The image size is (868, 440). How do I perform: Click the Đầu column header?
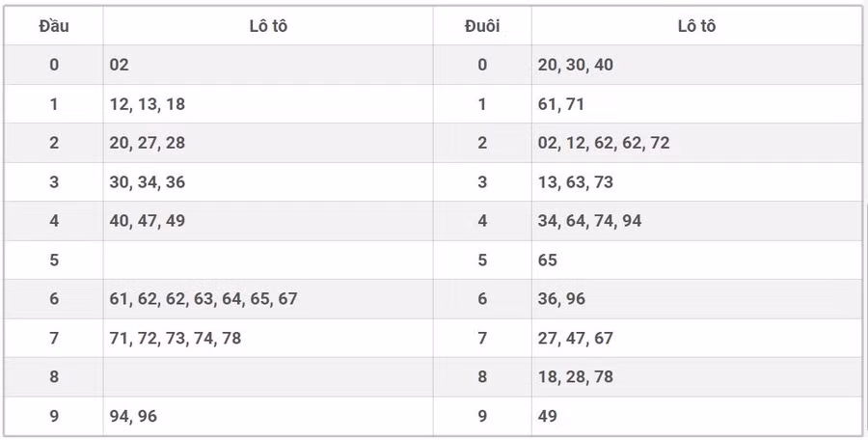(x=54, y=26)
